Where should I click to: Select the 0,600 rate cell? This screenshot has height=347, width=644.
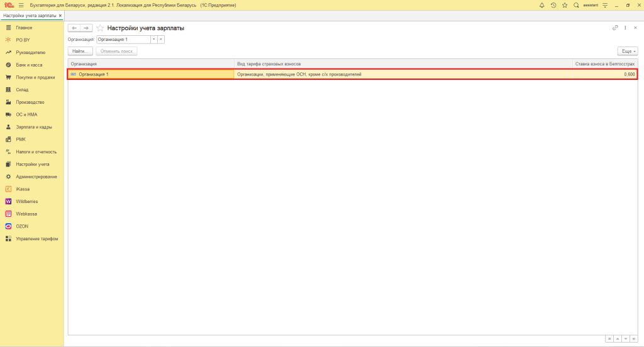pos(605,74)
